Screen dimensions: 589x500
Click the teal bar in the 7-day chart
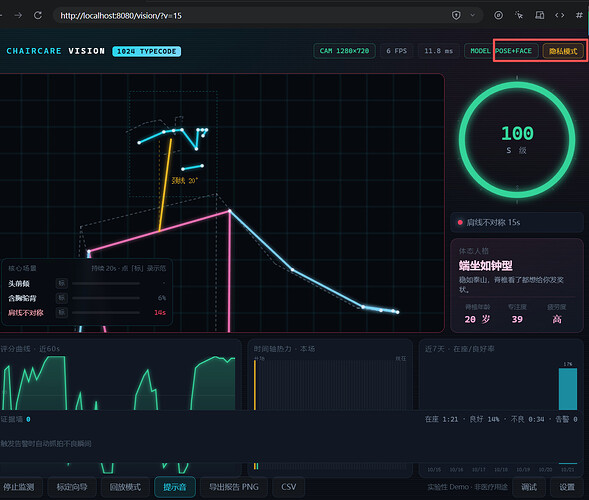[x=568, y=389]
